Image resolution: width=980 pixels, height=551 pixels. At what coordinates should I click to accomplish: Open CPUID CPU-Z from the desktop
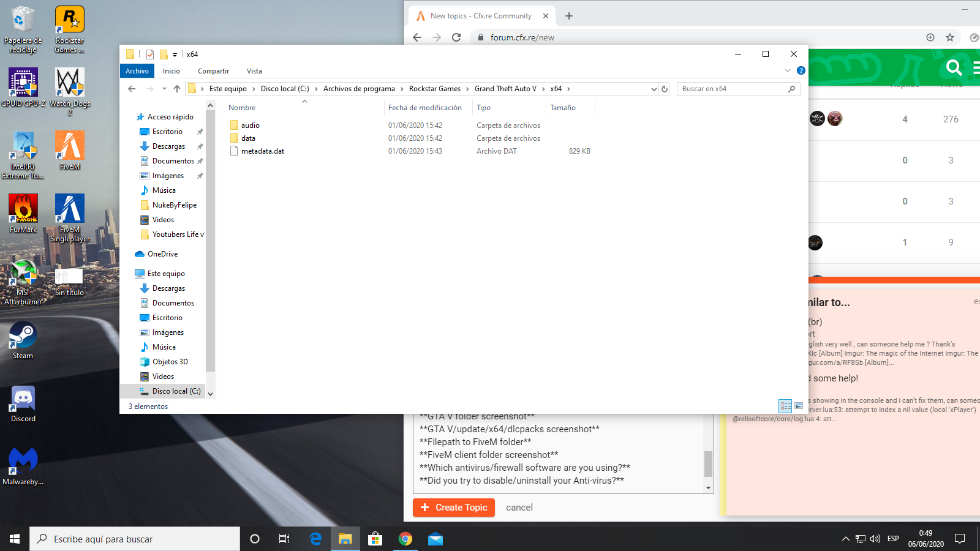(23, 83)
